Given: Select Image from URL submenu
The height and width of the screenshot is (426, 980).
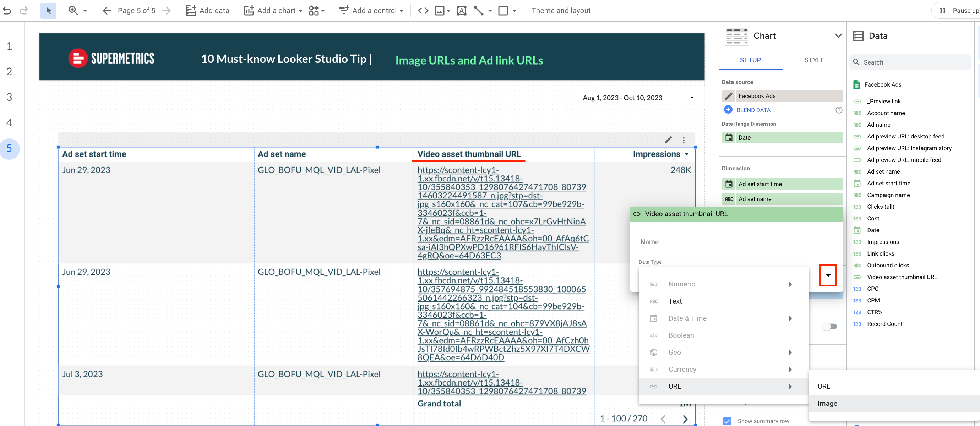Looking at the screenshot, I should pos(827,403).
